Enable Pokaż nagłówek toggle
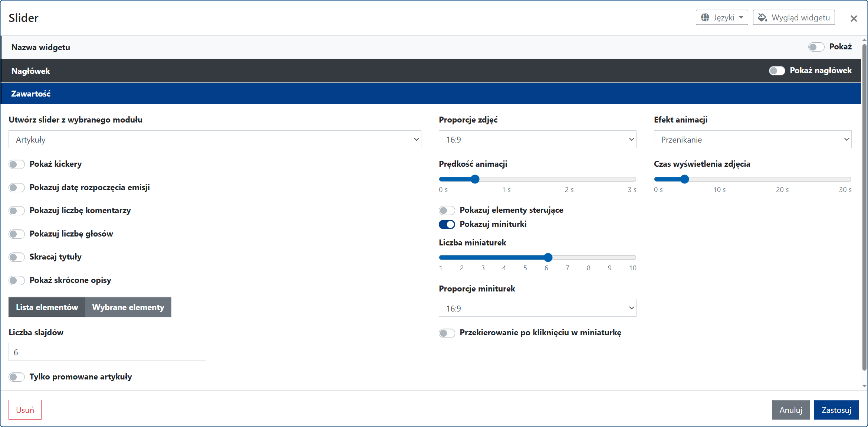 (x=777, y=71)
